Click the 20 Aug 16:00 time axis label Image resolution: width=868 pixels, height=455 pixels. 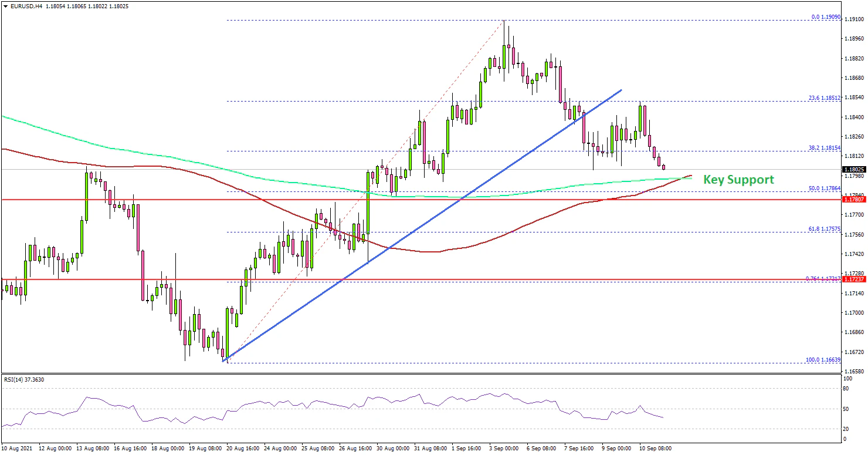(x=243, y=448)
